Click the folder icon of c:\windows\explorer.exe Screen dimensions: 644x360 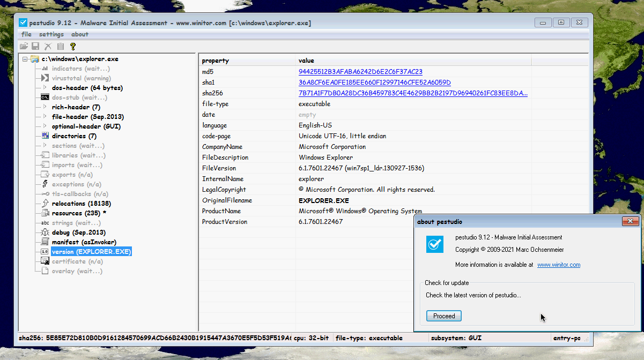tap(35, 59)
